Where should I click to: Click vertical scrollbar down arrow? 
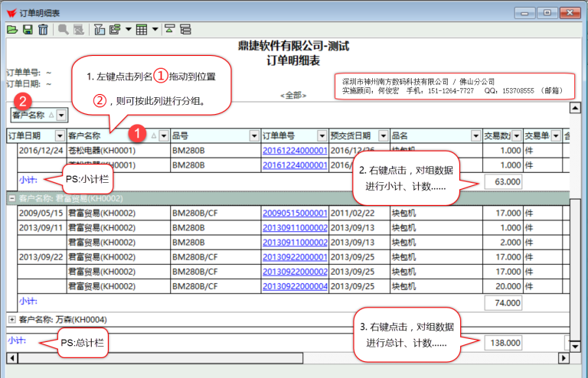click(575, 346)
